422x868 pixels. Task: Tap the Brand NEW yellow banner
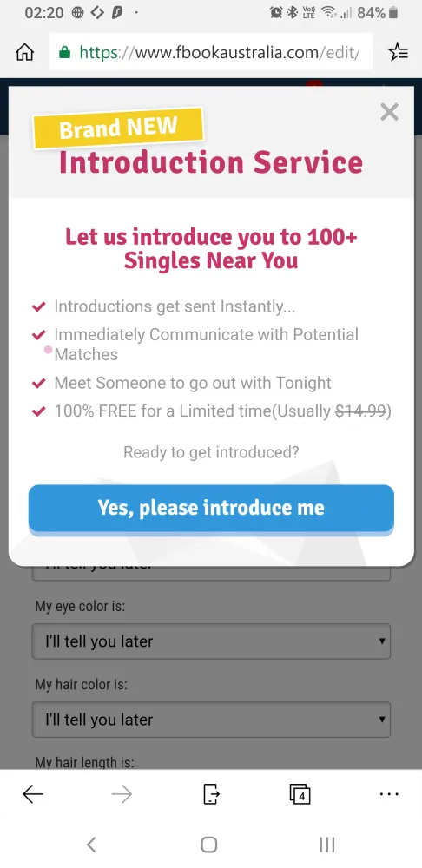[118, 128]
